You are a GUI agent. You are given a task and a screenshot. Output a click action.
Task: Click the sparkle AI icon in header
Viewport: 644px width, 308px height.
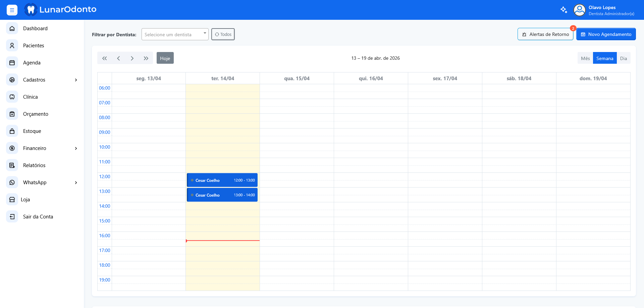564,10
